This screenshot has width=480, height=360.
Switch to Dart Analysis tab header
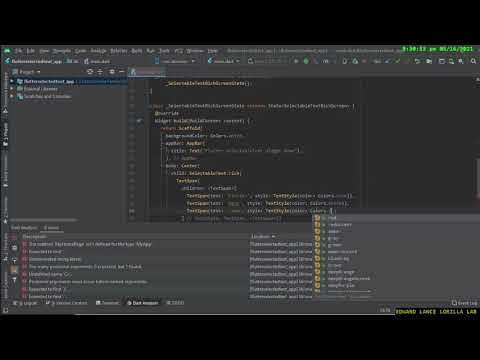(24, 228)
